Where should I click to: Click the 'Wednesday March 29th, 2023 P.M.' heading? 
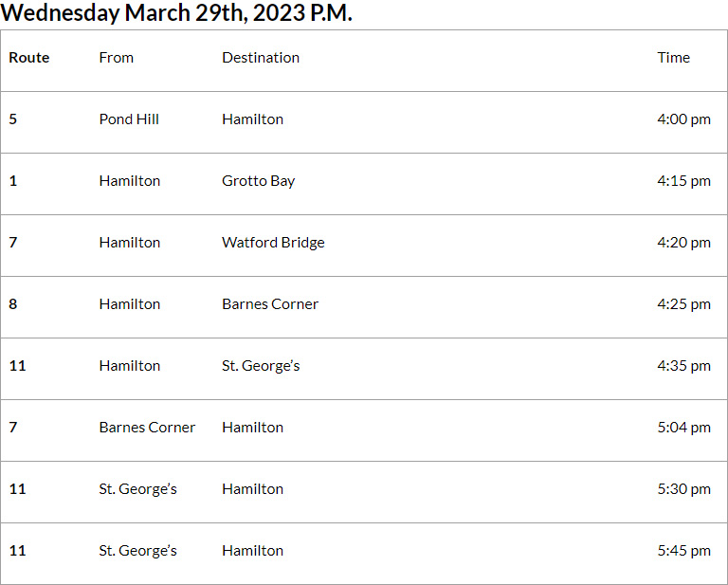click(x=177, y=13)
